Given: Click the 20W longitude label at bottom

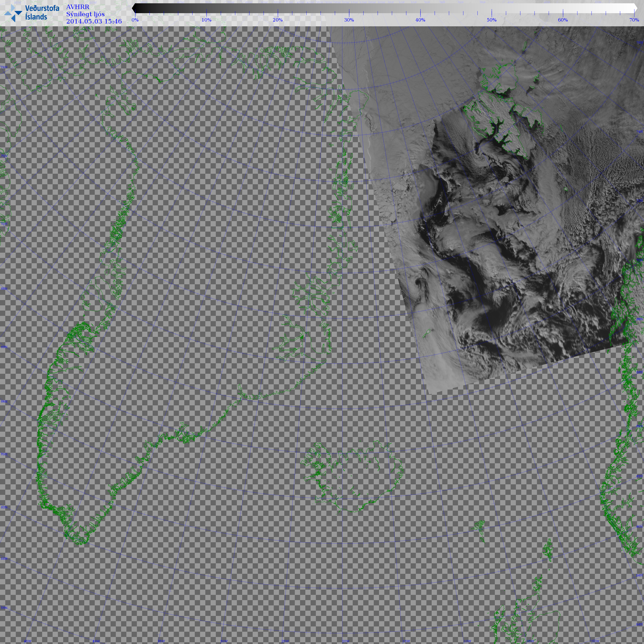Looking at the screenshot, I should (346, 641).
